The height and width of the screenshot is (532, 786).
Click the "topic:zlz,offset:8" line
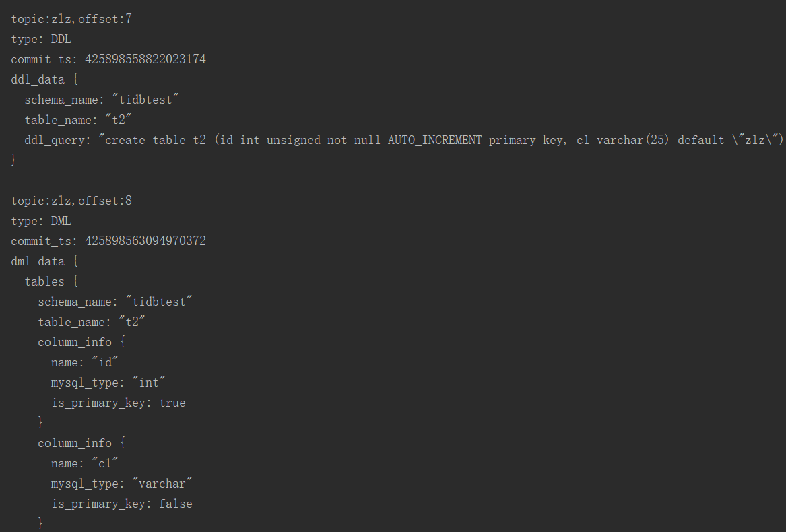click(71, 201)
